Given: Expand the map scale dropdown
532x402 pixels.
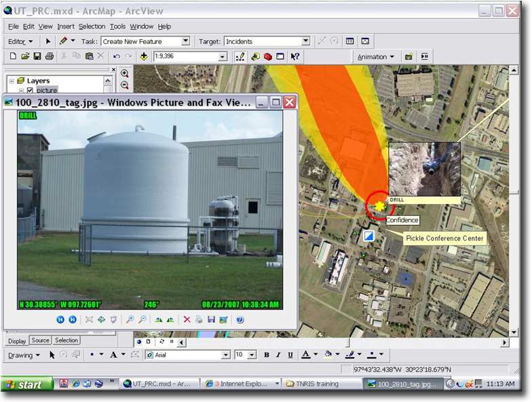Looking at the screenshot, I should [222, 57].
